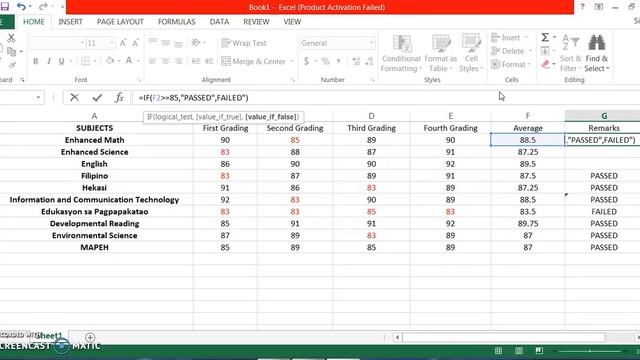Add a new sheet with the plus button
This screenshot has width=640, height=360.
click(90, 338)
